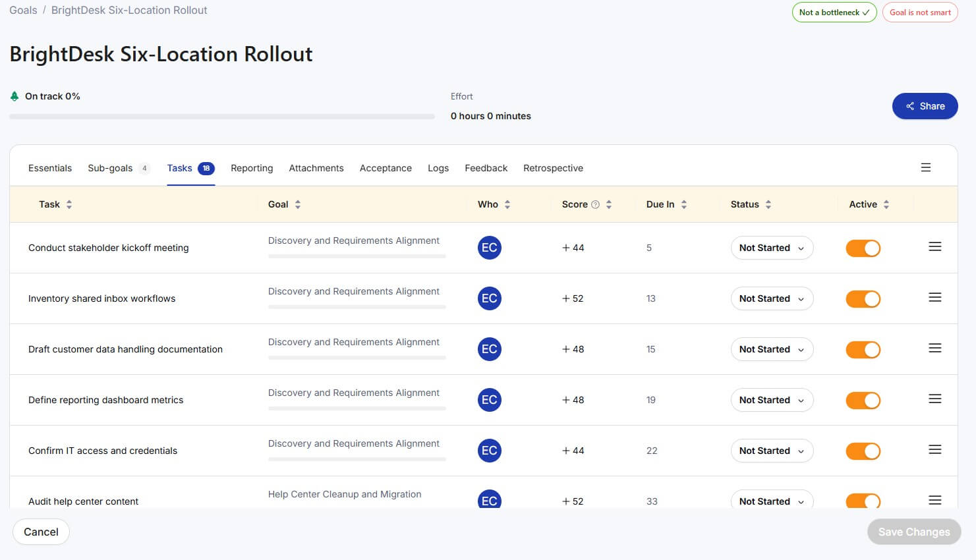Open the Reporting tab
The image size is (976, 560).
point(252,168)
